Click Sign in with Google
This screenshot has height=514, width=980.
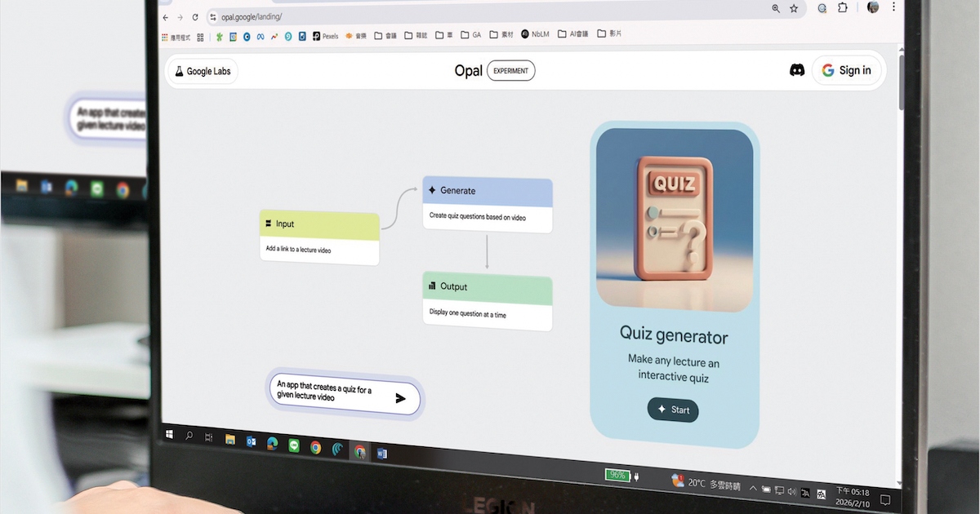pyautogui.click(x=846, y=70)
